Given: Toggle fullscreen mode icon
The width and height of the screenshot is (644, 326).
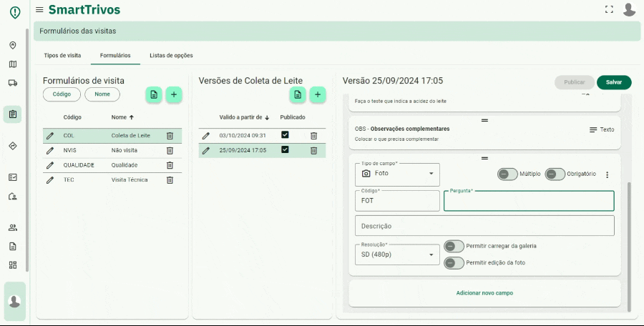Looking at the screenshot, I should 609,9.
